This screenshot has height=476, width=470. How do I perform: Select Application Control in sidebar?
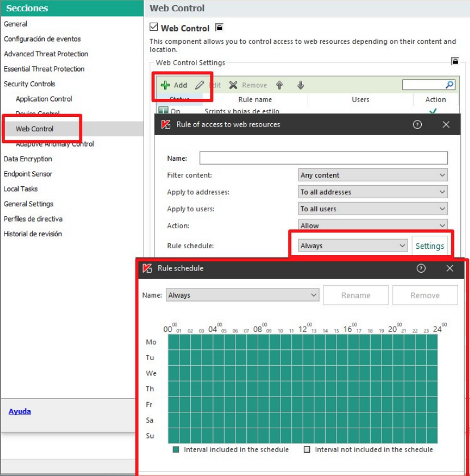(x=44, y=99)
